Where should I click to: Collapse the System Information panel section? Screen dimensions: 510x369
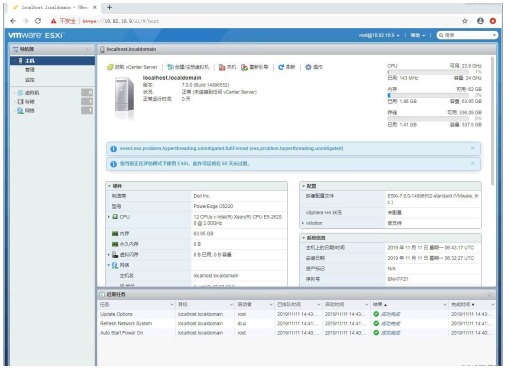tap(303, 238)
